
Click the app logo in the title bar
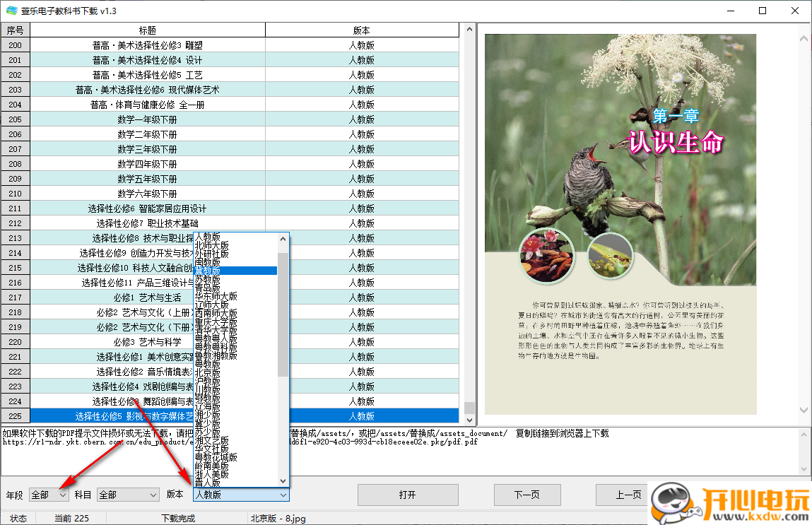coord(10,11)
